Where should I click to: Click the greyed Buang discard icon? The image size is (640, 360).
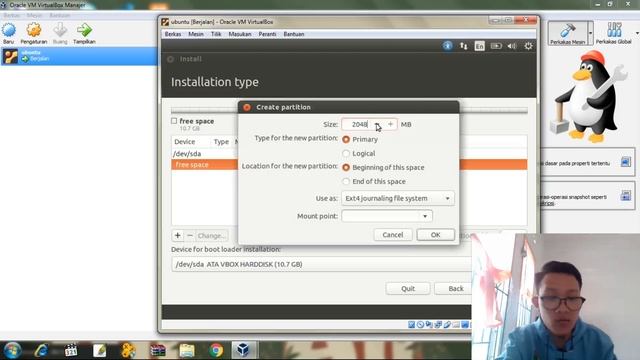pos(60,30)
